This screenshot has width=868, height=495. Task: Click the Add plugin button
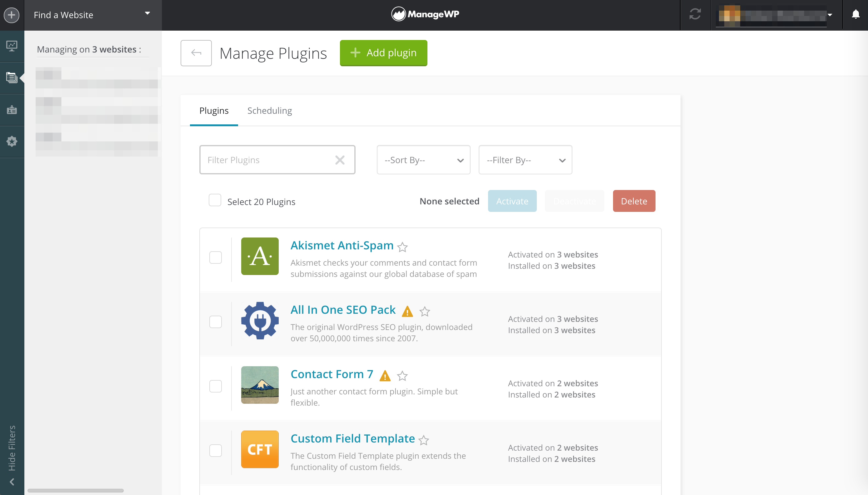[383, 53]
